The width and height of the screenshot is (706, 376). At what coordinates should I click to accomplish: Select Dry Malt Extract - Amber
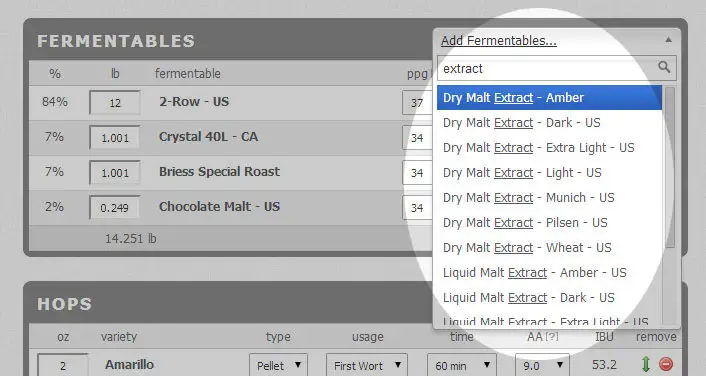549,98
